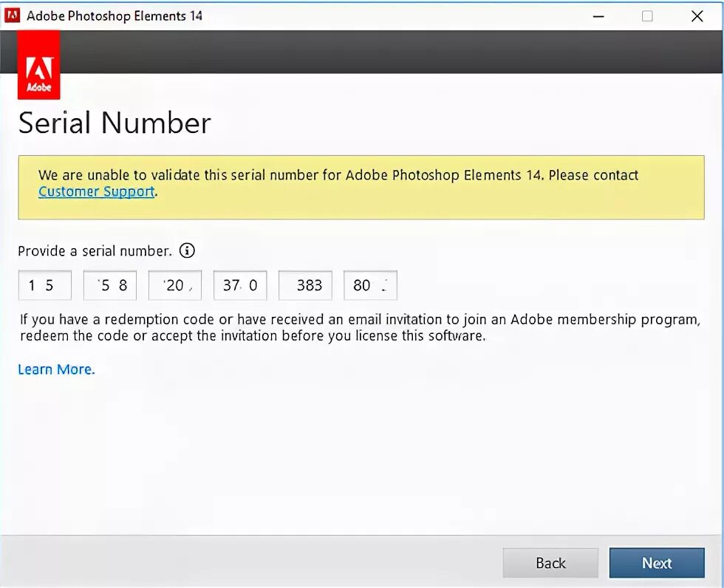The height and width of the screenshot is (588, 724).
Task: Focus the first serial number box
Action: (x=45, y=285)
